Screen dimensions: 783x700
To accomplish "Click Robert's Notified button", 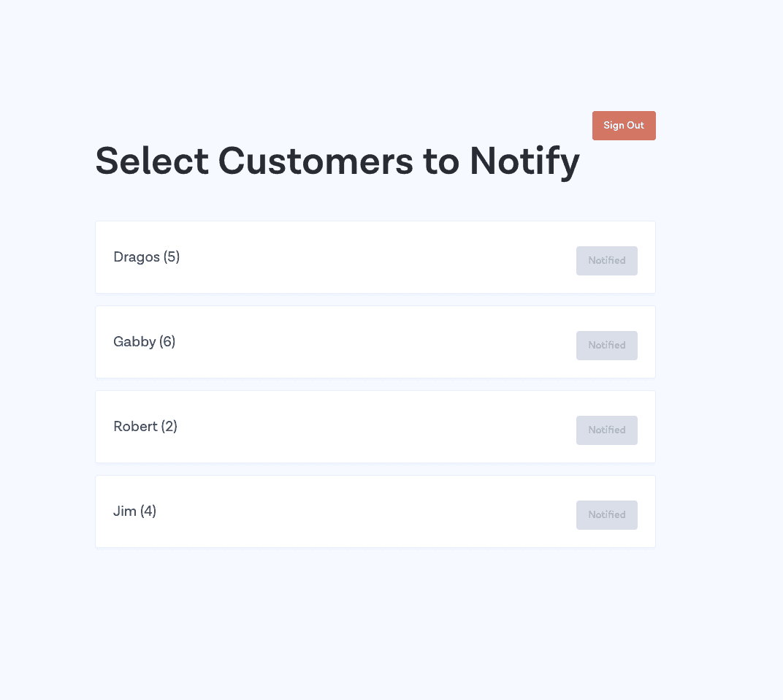I will [607, 430].
